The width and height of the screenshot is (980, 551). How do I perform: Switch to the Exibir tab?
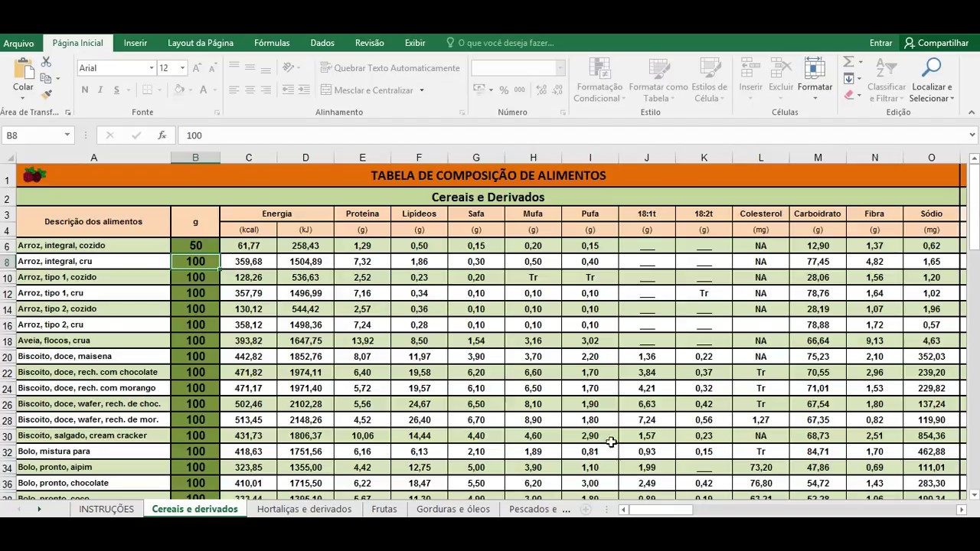[x=415, y=43]
